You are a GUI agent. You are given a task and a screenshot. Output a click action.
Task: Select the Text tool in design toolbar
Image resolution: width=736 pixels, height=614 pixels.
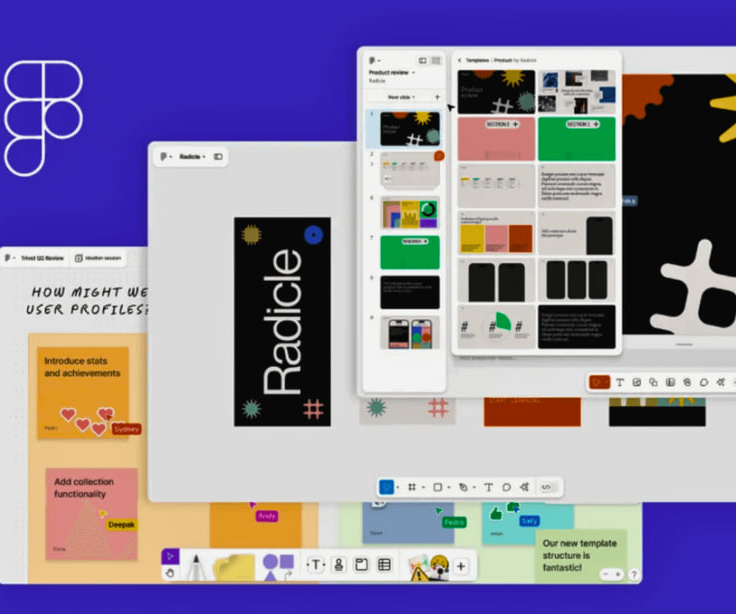[488, 487]
